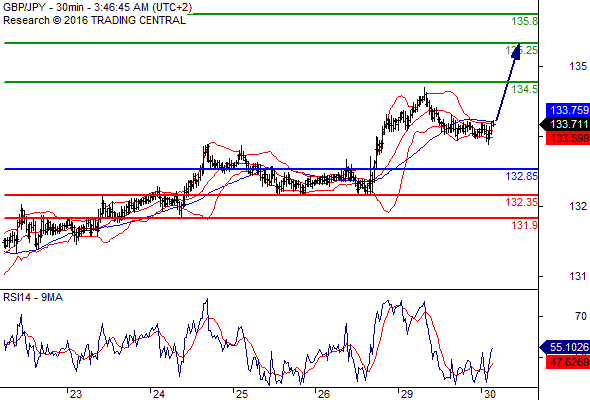The image size is (590, 400).
Task: Click date marker 23 on time axis
Action: [x=76, y=394]
